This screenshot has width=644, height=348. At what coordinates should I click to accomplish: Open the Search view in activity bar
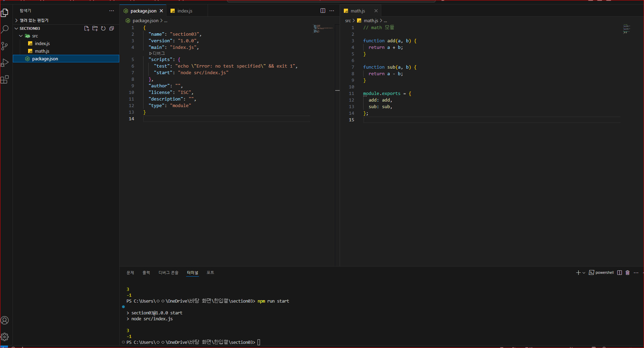click(x=5, y=29)
